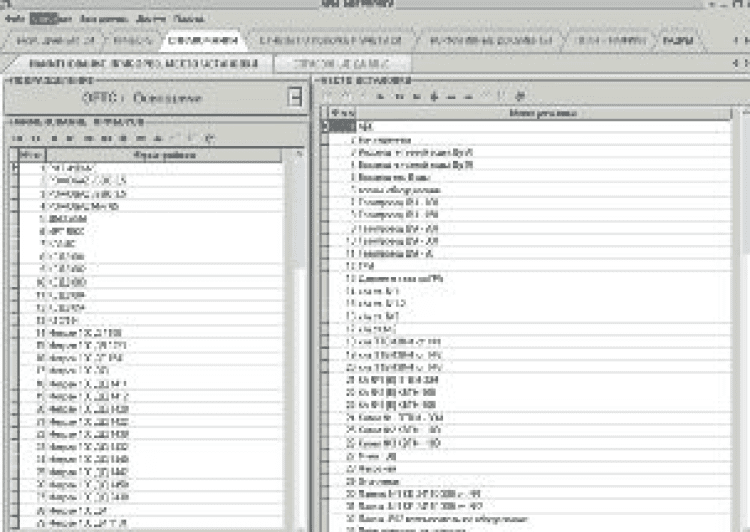The height and width of the screenshot is (532, 750).
Task: Select row 10 in the left table
Action: pyautogui.click(x=151, y=282)
